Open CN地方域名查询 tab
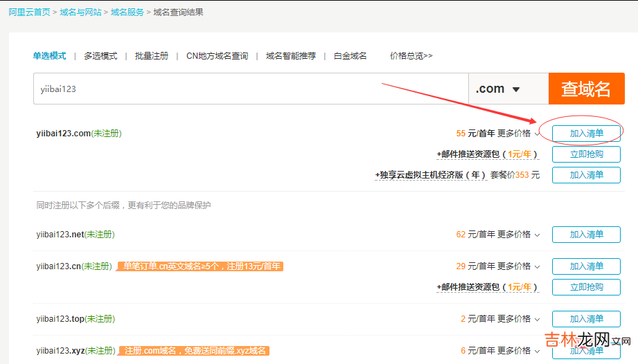638x364 pixels. (x=217, y=56)
